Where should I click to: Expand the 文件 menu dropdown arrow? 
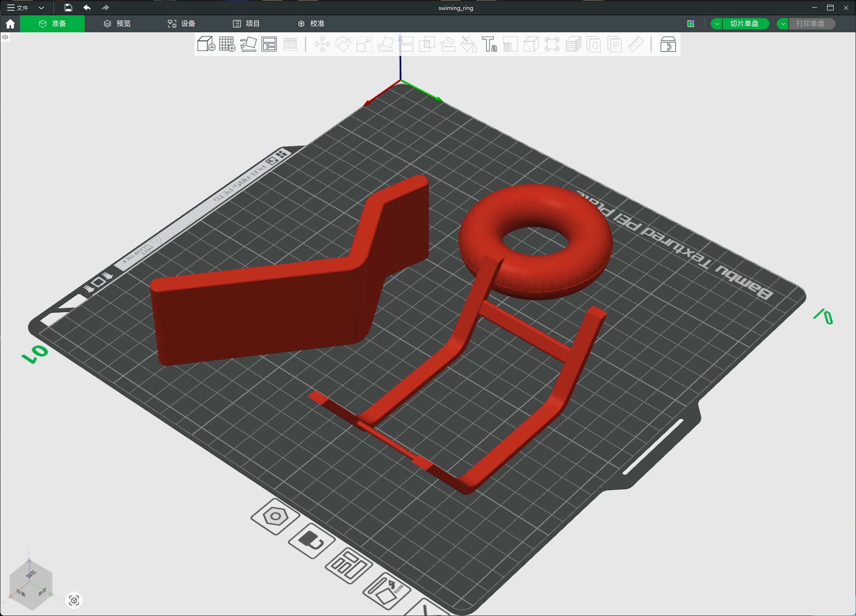point(41,8)
